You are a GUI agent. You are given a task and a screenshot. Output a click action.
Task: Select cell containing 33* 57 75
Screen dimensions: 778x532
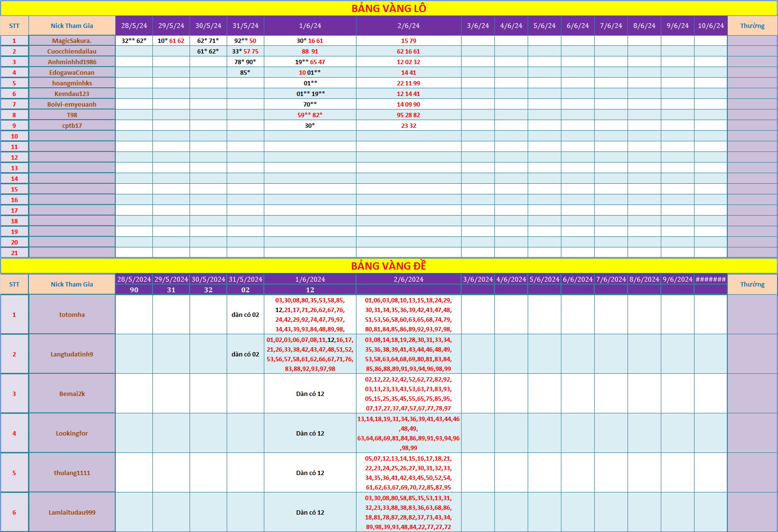click(x=246, y=51)
